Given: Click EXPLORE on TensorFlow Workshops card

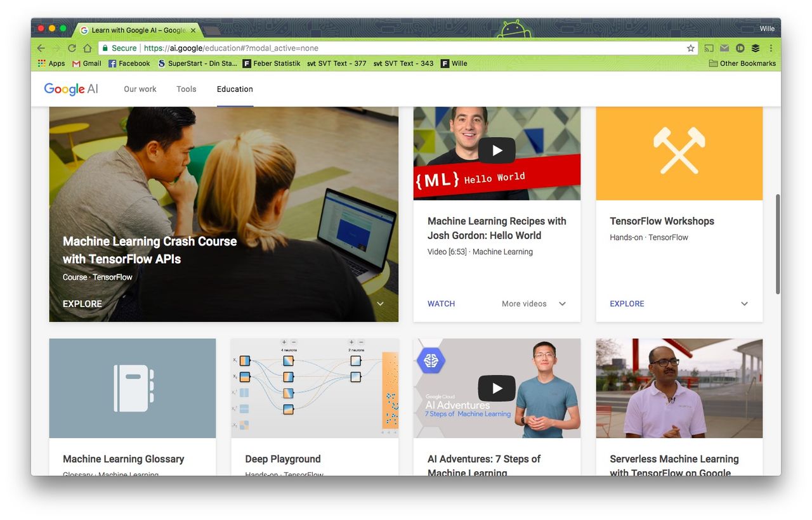Looking at the screenshot, I should tap(627, 304).
